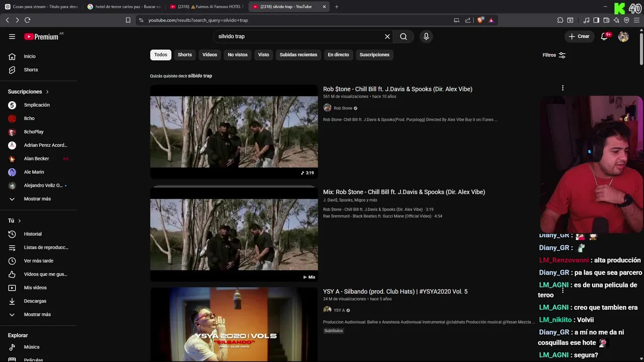Click the browser back arrow
Viewport: 644px width, 362px height.
click(7, 20)
